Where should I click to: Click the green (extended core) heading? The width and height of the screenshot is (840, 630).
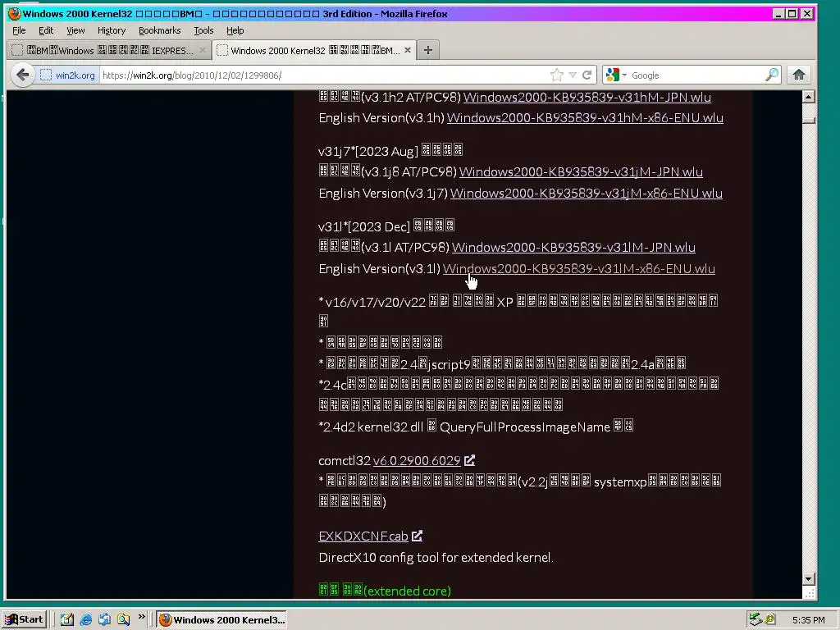(385, 591)
